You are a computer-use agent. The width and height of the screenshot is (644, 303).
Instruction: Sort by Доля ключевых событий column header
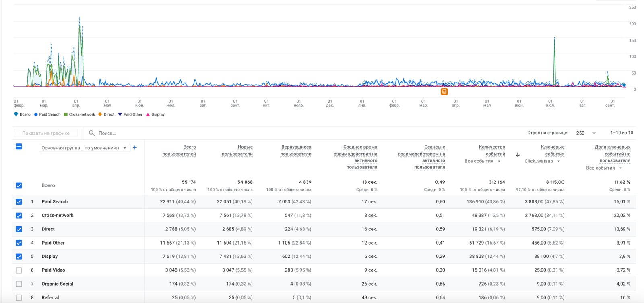[x=613, y=154]
